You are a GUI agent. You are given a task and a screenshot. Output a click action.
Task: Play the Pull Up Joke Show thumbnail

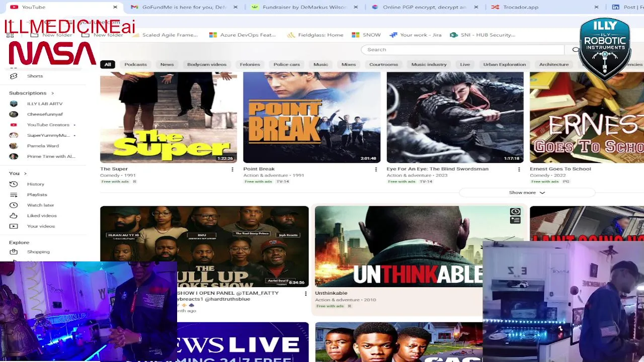click(x=204, y=246)
